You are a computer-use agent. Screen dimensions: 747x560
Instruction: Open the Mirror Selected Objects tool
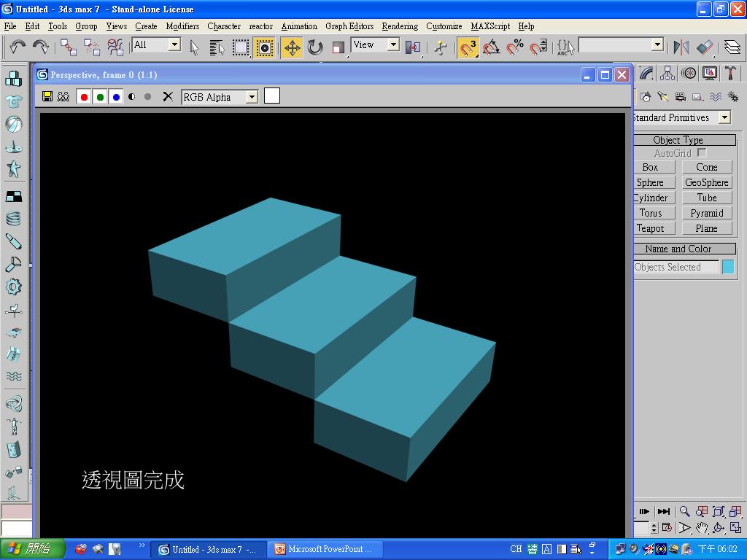tap(681, 47)
